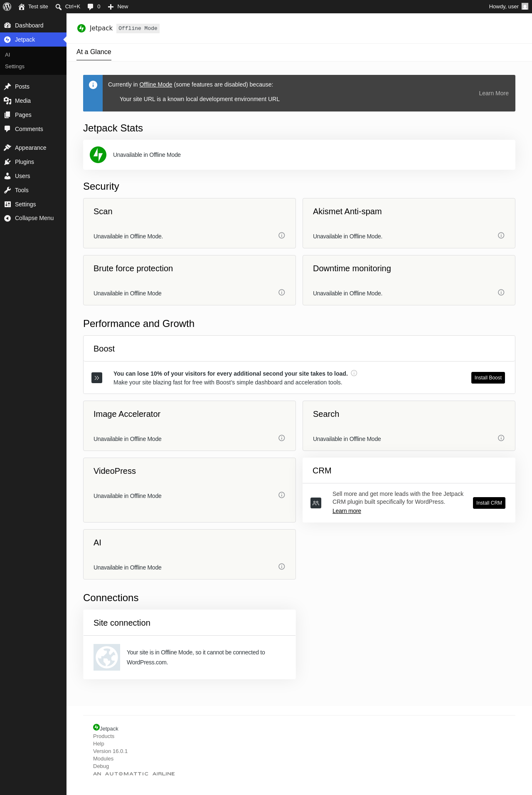Show info for Image Accelerator card
This screenshot has width=532, height=795.
pos(282,438)
